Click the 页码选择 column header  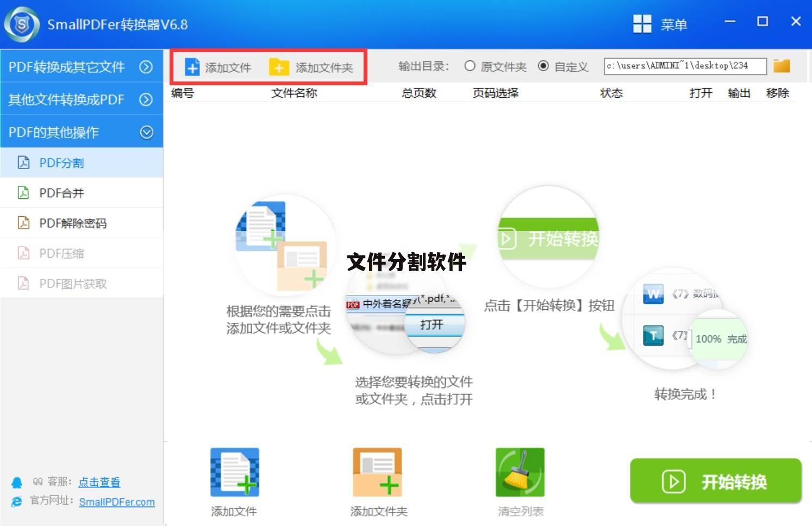click(x=495, y=93)
